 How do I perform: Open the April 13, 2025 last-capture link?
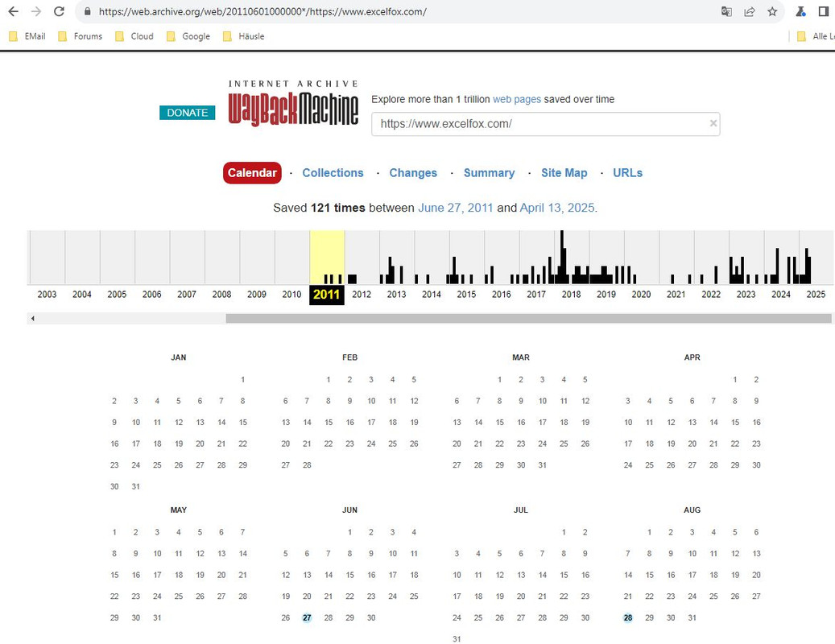click(557, 208)
